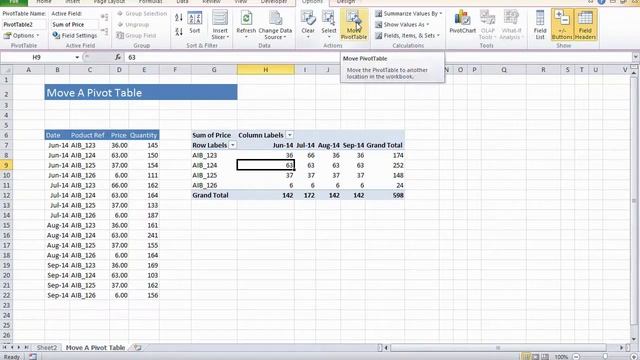
Task: Move the zoom slider at 100%
Action: (x=605, y=357)
